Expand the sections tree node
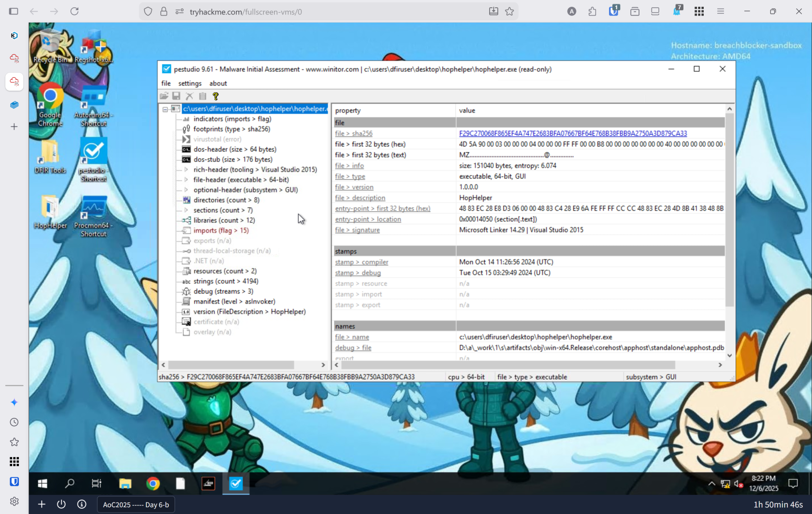This screenshot has width=812, height=514. [x=186, y=210]
